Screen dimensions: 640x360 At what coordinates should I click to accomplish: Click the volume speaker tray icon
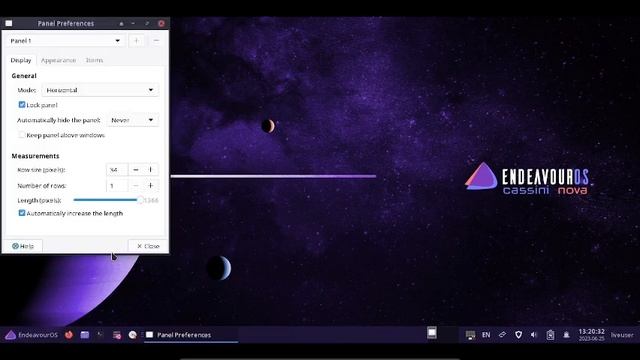534,335
